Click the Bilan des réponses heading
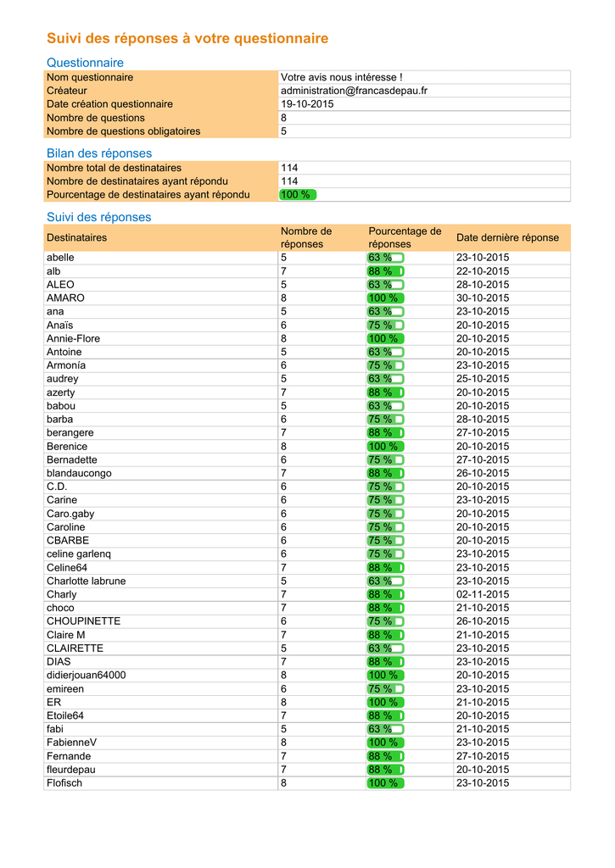 pos(99,153)
